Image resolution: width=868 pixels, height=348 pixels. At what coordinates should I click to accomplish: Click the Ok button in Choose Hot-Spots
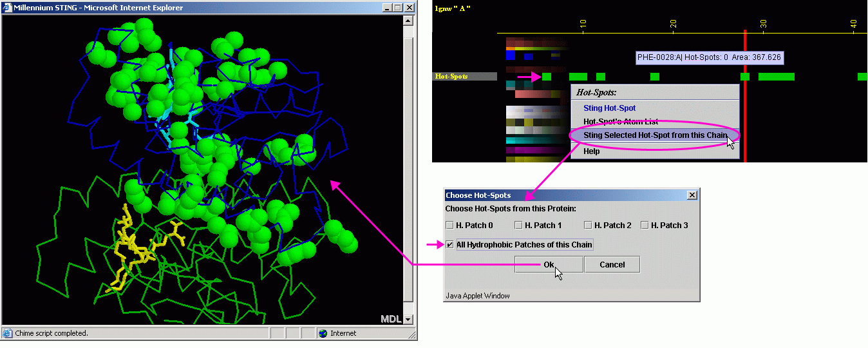tap(549, 264)
